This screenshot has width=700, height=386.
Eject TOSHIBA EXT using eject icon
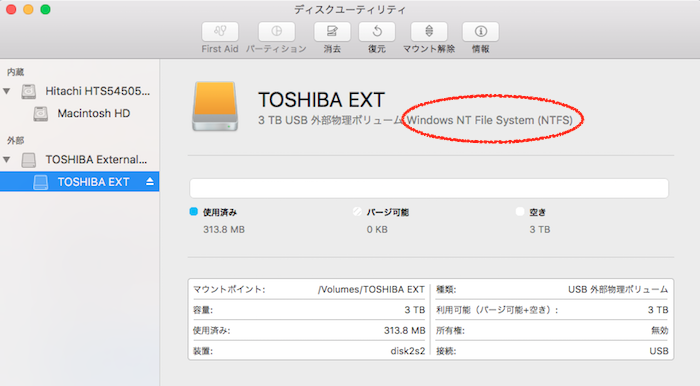tap(150, 182)
